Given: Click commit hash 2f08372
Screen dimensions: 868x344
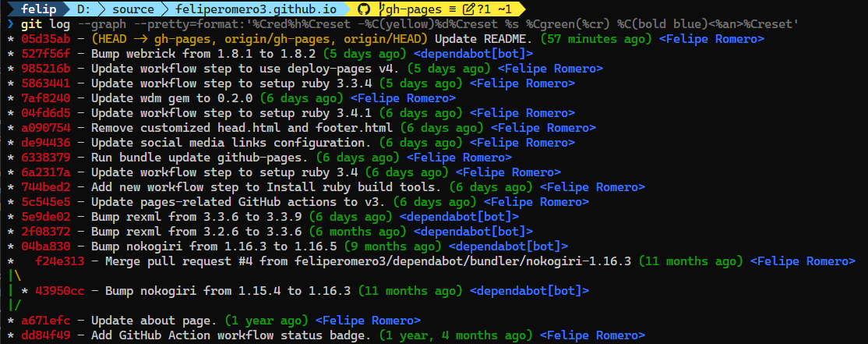Looking at the screenshot, I should click(45, 231).
